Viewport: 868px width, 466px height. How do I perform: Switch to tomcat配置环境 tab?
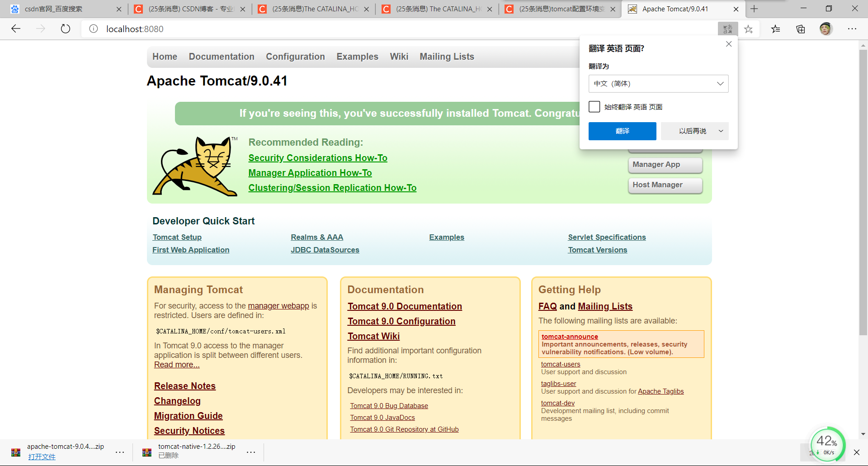[x=560, y=9]
